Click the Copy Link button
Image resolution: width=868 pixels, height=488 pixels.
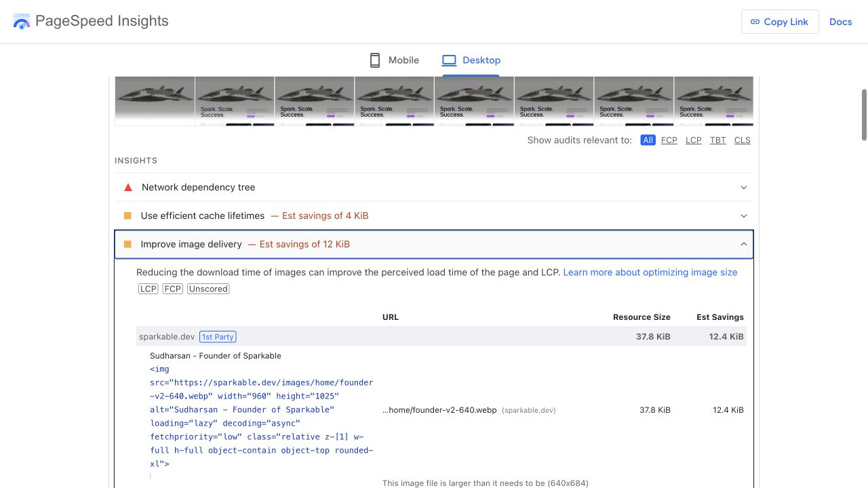pyautogui.click(x=780, y=22)
